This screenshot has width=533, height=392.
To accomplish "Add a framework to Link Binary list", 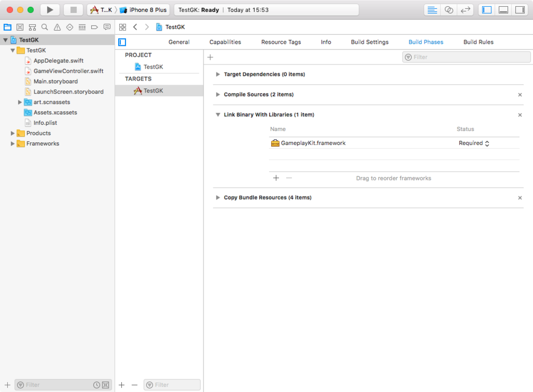I will (276, 178).
